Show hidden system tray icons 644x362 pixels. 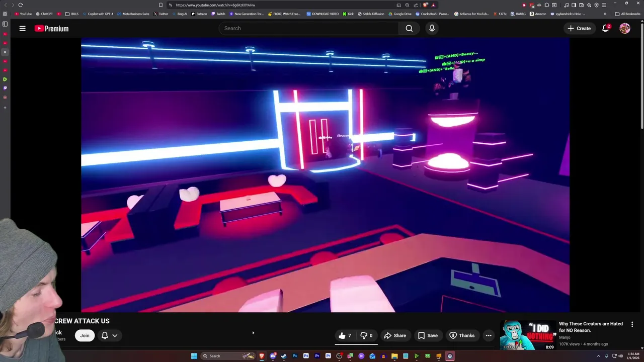click(598, 356)
